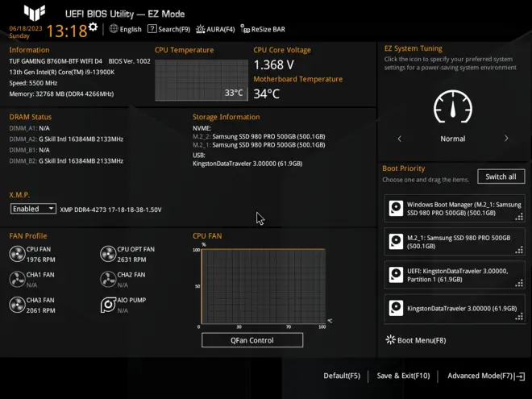Open Boot Menu(F8)
The width and height of the screenshot is (532, 399).
coord(416,340)
